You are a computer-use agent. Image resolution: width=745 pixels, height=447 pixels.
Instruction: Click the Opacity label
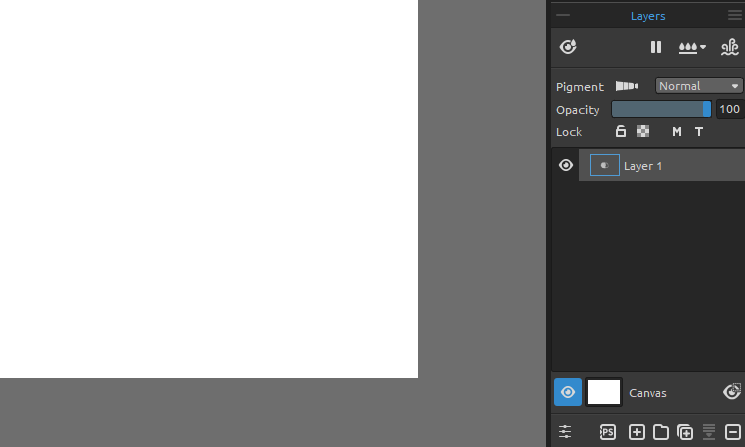pyautogui.click(x=578, y=110)
